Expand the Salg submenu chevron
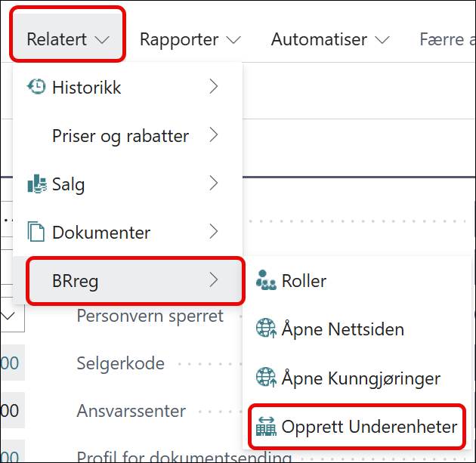Viewport: 476px width, 463px height. tap(214, 184)
